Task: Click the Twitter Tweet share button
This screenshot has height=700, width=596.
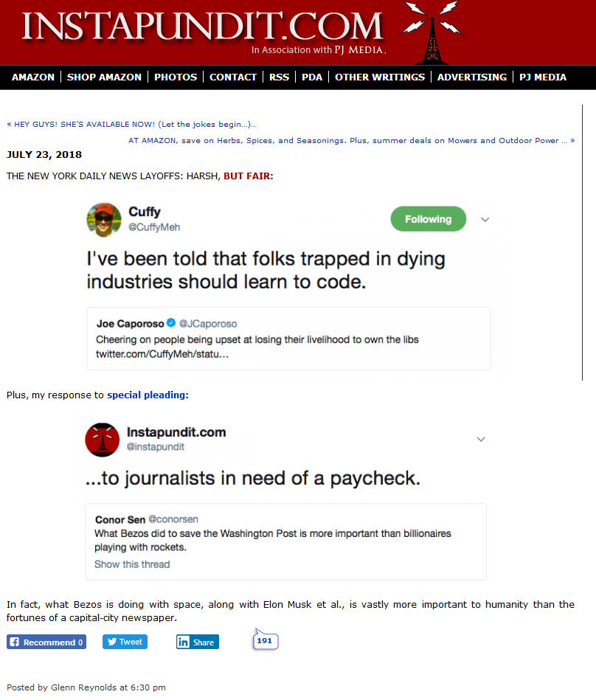Action: (x=125, y=642)
